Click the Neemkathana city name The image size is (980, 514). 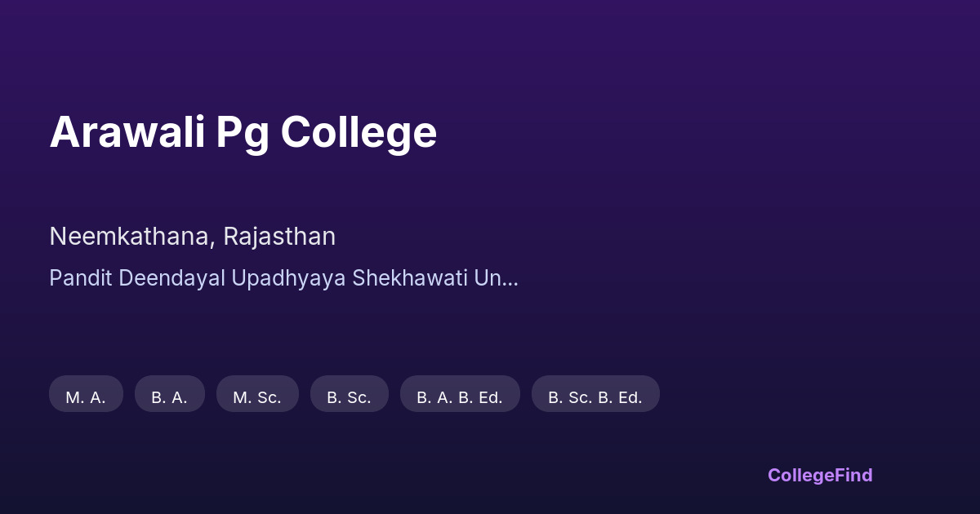(132, 237)
